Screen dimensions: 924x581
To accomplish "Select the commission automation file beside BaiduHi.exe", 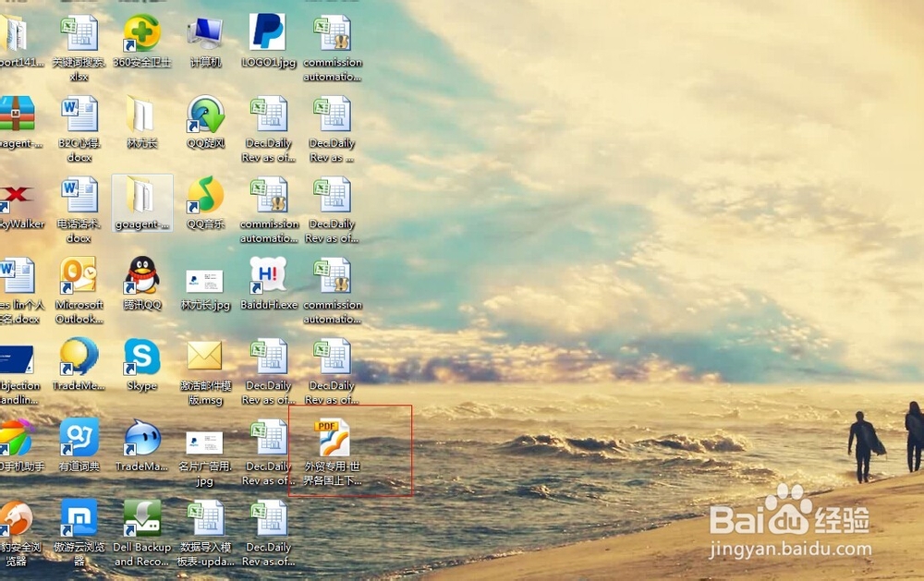I will pos(333,276).
